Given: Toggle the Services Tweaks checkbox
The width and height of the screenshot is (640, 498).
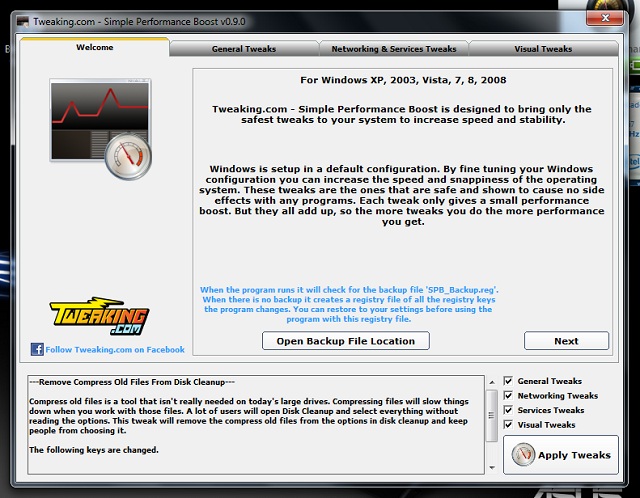Looking at the screenshot, I should click(x=508, y=410).
